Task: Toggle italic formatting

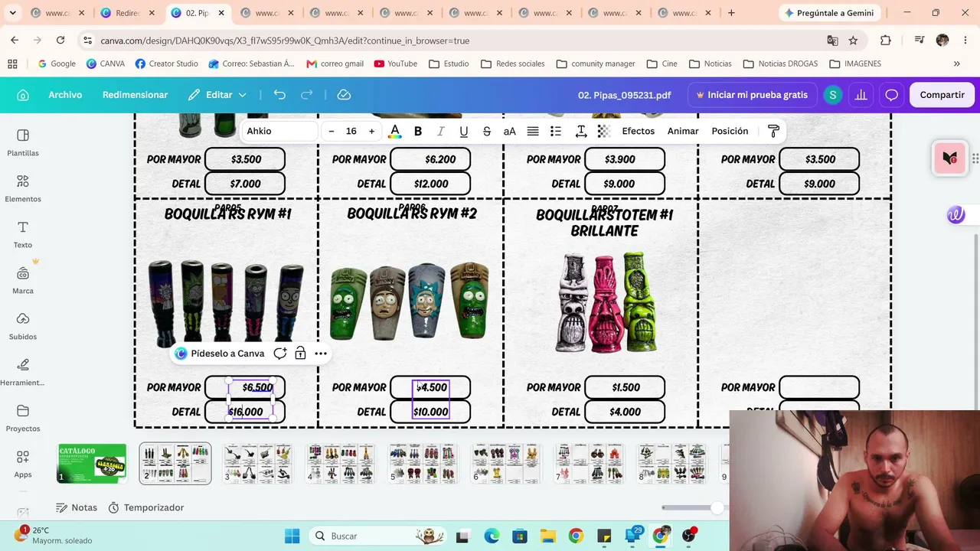Action: coord(440,131)
